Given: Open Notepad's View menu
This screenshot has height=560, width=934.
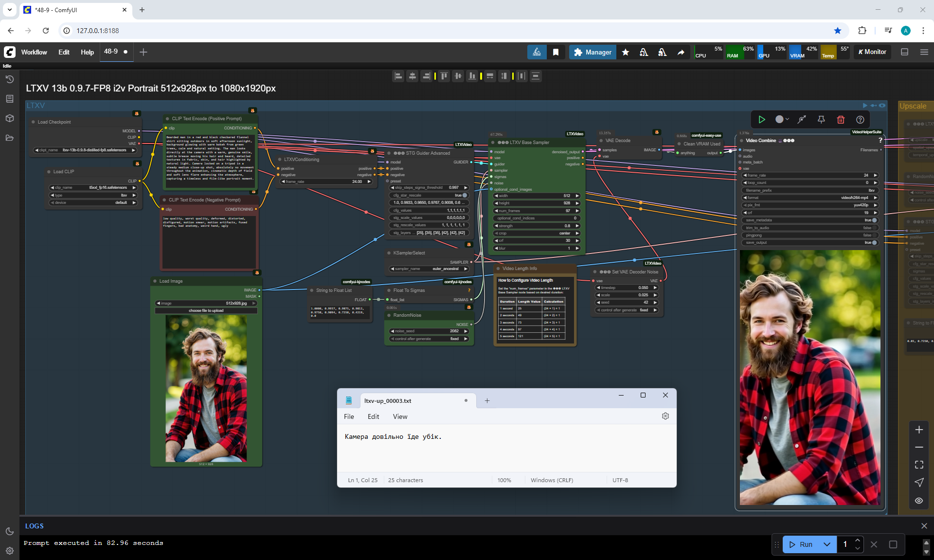Looking at the screenshot, I should click(400, 416).
